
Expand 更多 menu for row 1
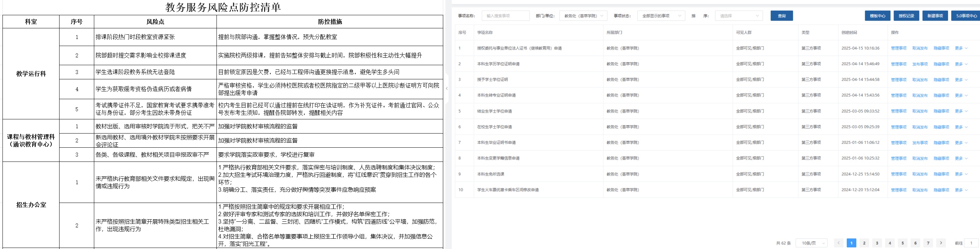pos(961,48)
